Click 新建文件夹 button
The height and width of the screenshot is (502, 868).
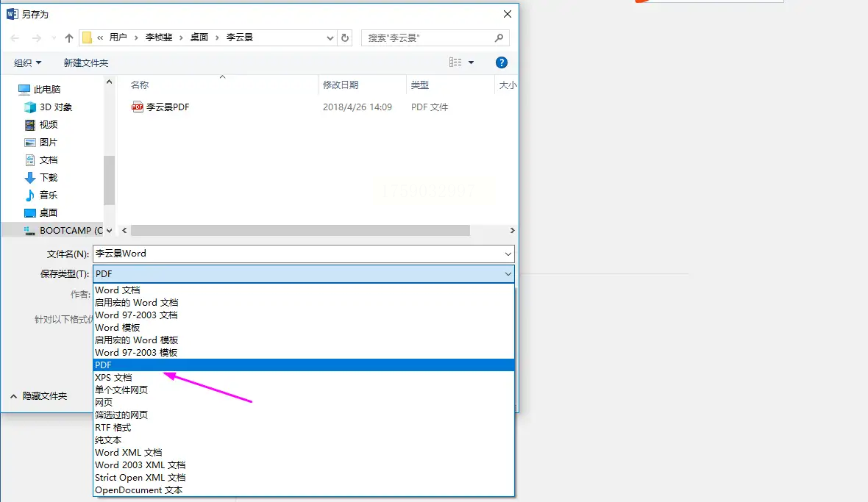click(86, 63)
